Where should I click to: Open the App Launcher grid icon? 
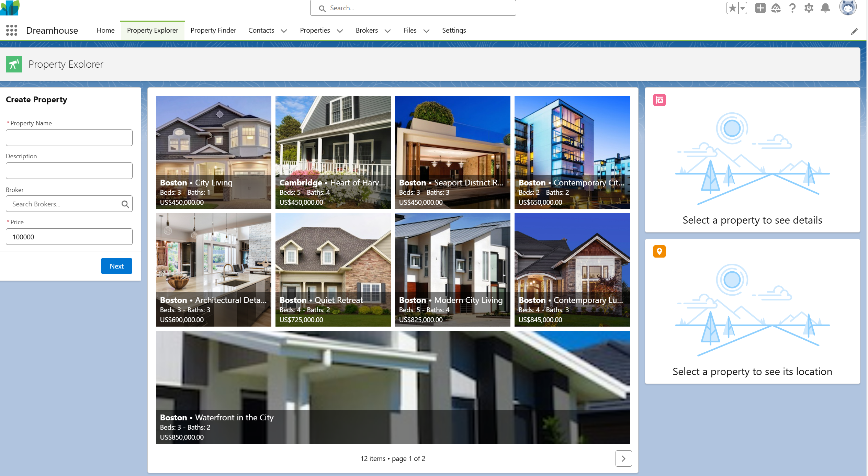tap(12, 30)
